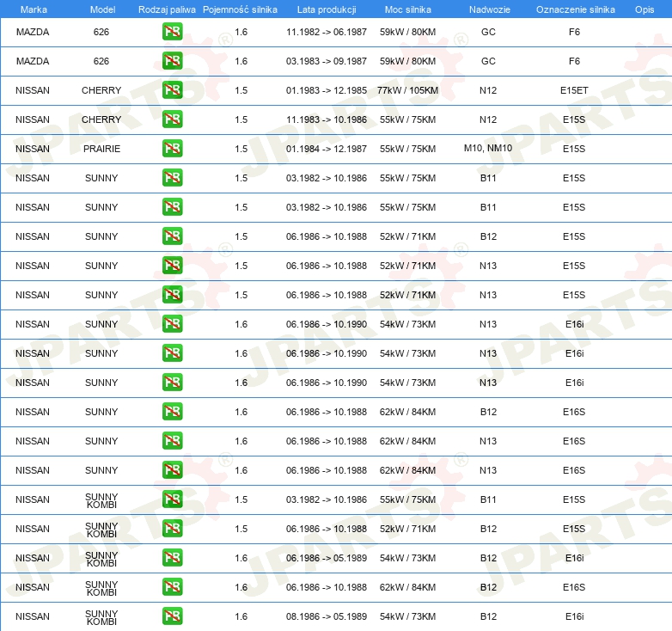Click fuel icon in SUNNY 62kW B12 E16S row
672x631 pixels.
coord(172,412)
